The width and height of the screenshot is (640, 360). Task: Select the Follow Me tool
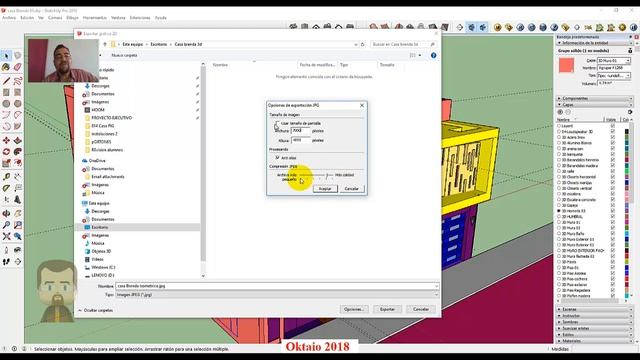pyautogui.click(x=18, y=152)
